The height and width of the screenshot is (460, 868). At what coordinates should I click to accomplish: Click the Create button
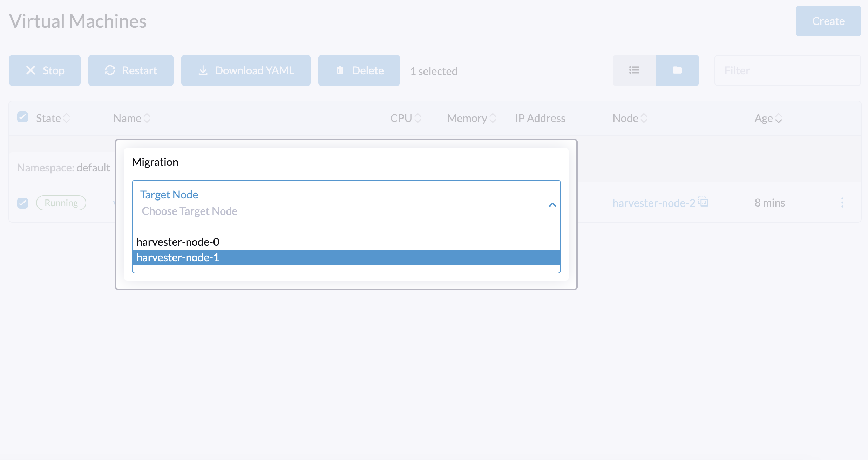click(x=828, y=21)
